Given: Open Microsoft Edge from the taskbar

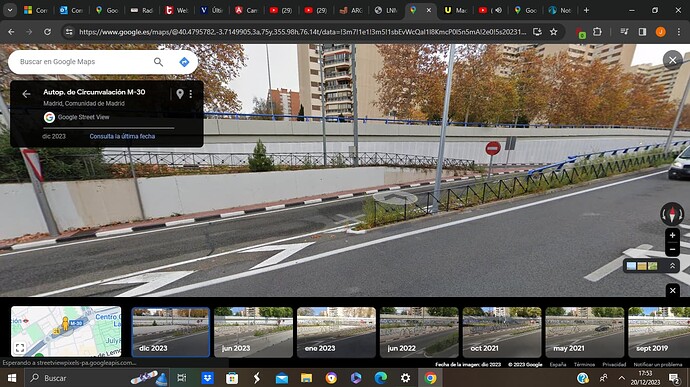Looking at the screenshot, I should pos(381,378).
